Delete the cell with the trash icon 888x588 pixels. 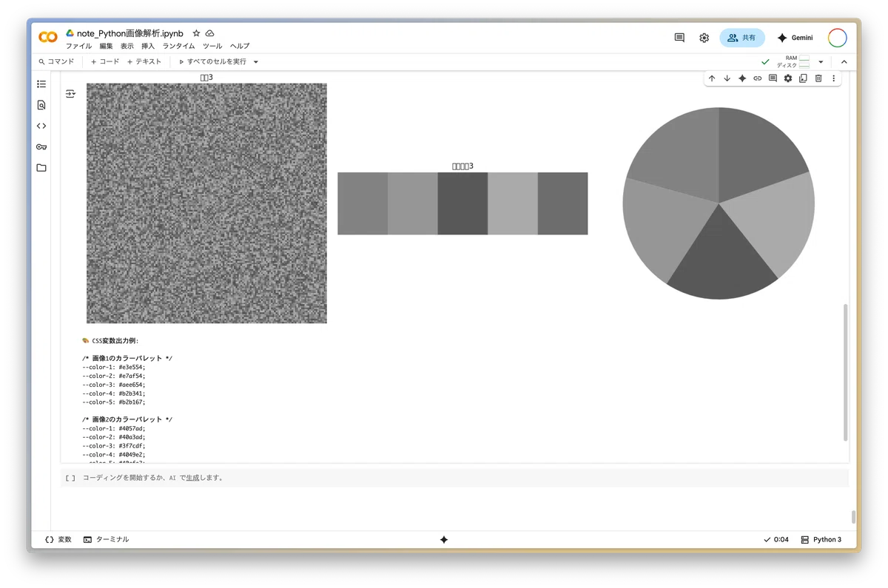818,78
